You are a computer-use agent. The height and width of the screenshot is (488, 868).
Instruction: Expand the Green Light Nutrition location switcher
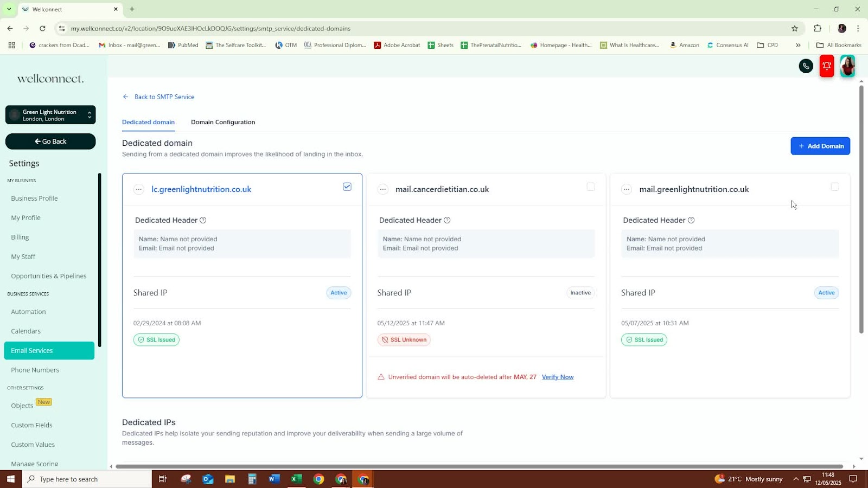(50, 115)
